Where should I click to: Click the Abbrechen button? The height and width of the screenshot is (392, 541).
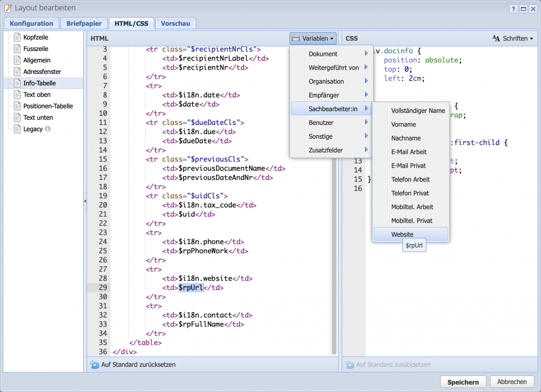(x=512, y=382)
